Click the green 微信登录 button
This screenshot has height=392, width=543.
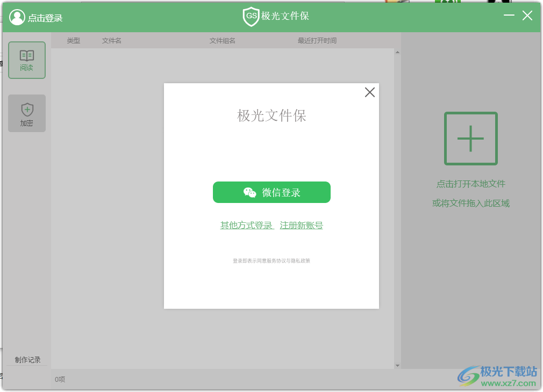click(x=271, y=192)
